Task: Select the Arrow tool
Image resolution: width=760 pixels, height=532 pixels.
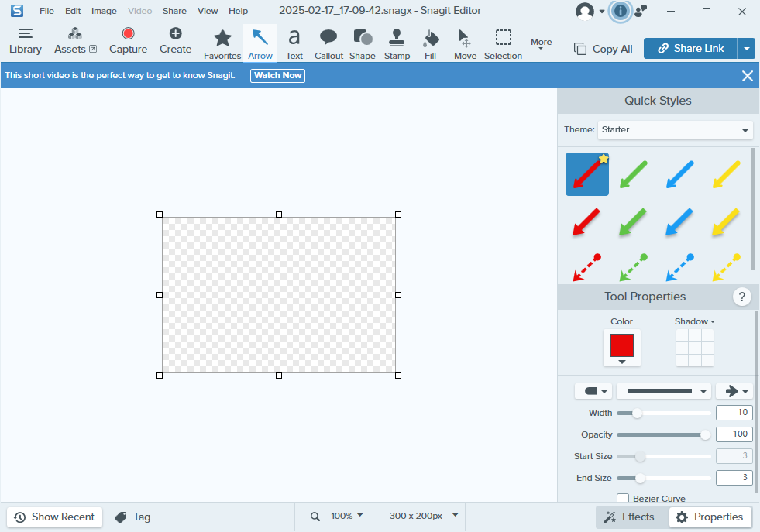Action: coord(260,44)
